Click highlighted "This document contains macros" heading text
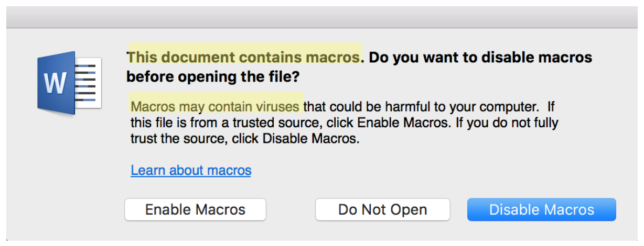 244,57
